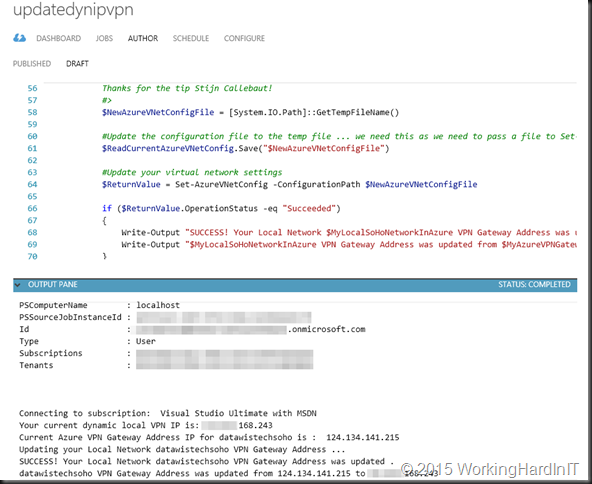Screen dimensions: 592x484
Task: Click $ReturnValue.OperationStatus in the if statement
Action: coord(189,208)
